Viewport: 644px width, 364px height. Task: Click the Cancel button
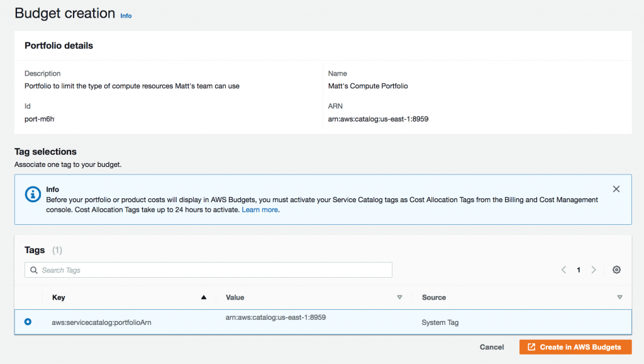coord(492,347)
